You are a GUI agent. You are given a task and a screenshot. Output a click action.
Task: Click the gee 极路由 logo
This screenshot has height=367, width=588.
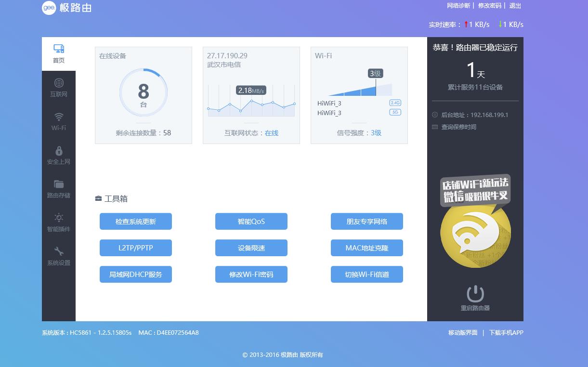(x=67, y=8)
